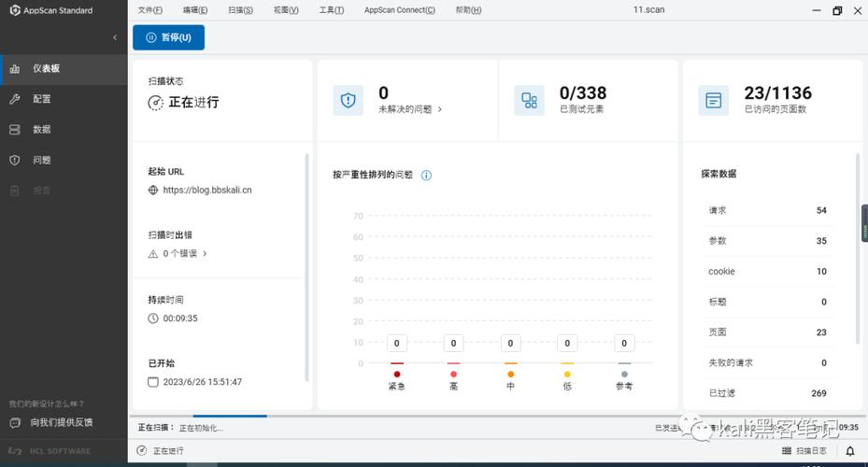868x467 pixels.
Task: Select the informational (参考) grey legend dot
Action: tap(624, 375)
